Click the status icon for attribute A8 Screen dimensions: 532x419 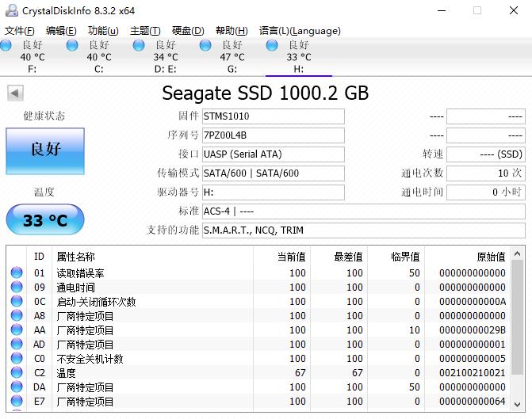pyautogui.click(x=17, y=315)
